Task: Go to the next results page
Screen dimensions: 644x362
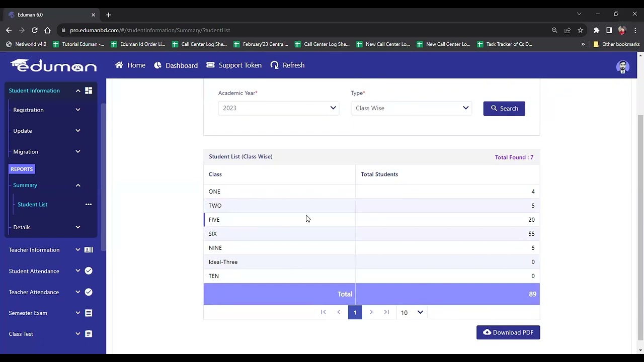Action: tap(371, 312)
